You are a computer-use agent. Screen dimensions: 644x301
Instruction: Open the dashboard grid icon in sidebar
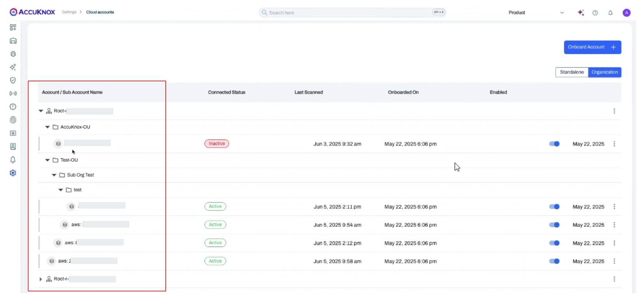coord(13,27)
